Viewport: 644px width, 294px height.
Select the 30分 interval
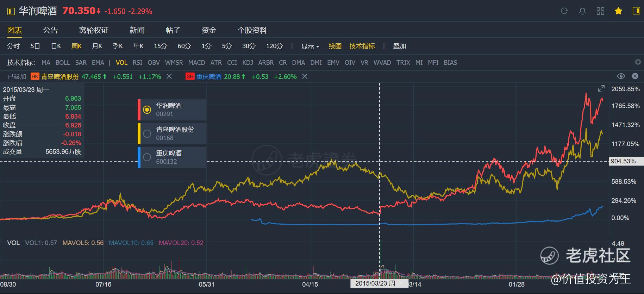249,46
